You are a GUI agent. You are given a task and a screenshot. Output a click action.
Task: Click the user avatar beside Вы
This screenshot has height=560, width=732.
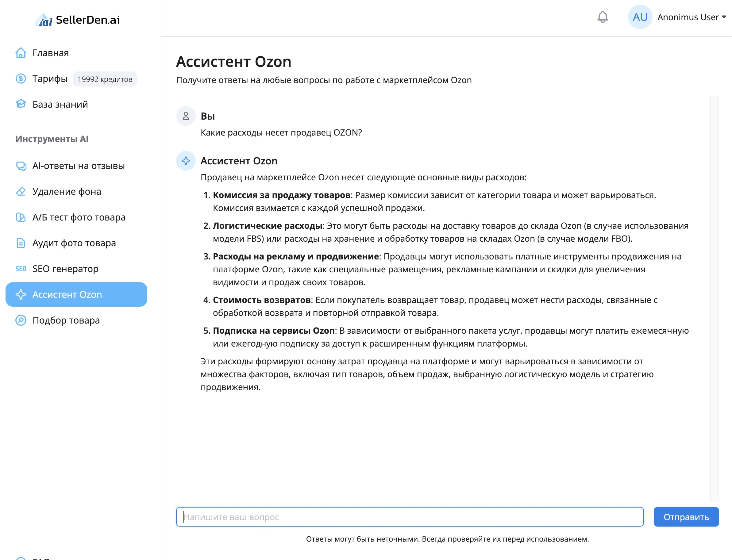coord(186,116)
